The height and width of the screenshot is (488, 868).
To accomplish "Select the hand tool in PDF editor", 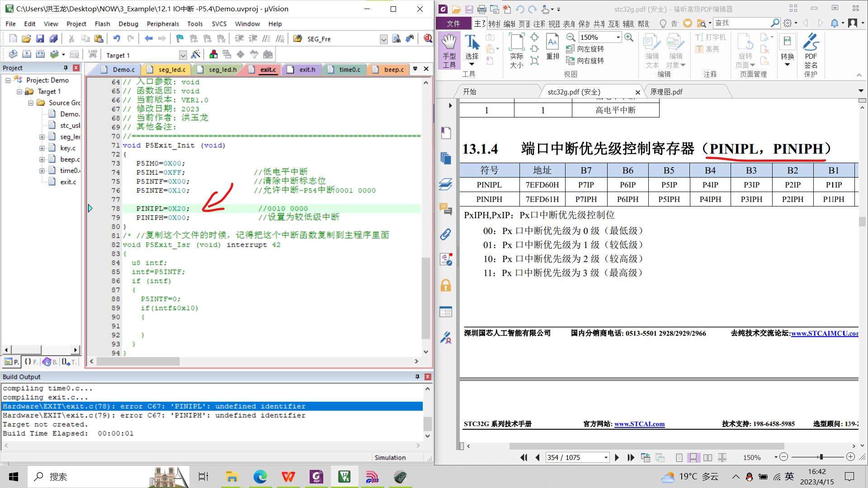I will [x=449, y=50].
